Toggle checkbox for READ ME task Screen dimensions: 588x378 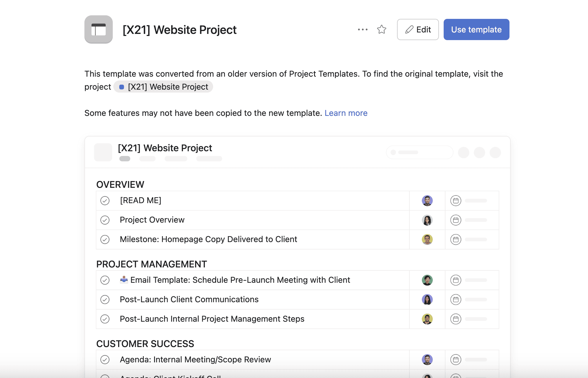pos(105,200)
